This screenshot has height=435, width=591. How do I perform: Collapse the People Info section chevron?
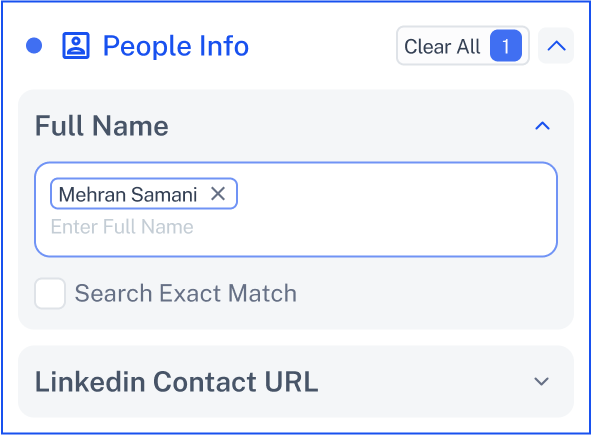coord(556,46)
